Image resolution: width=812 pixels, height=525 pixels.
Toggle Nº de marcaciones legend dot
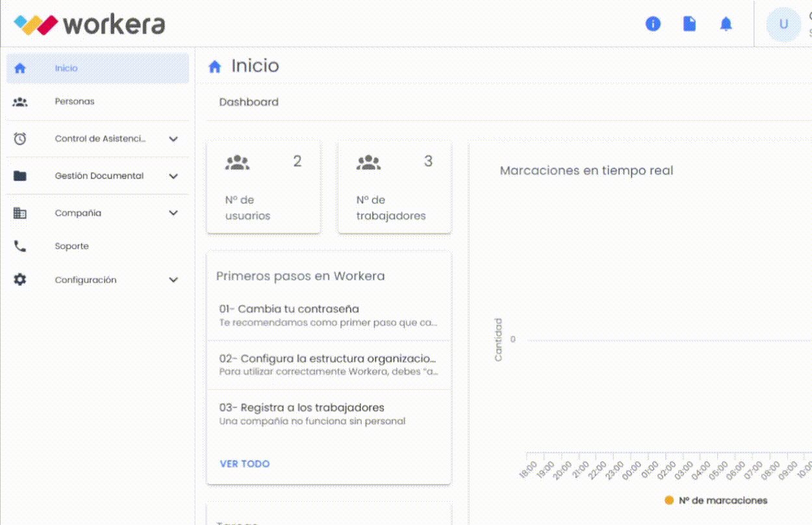click(669, 500)
